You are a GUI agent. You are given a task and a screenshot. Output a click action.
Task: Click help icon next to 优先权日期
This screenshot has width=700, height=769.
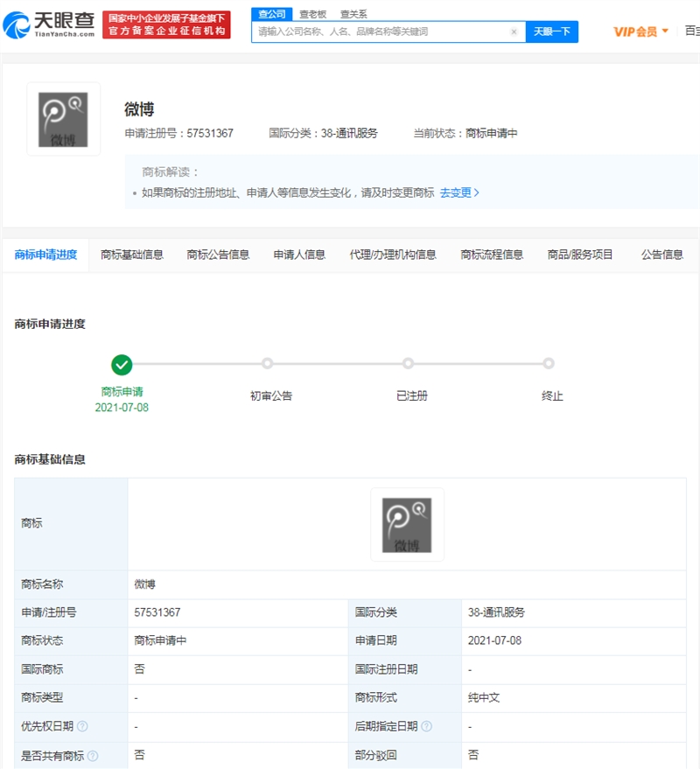(83, 726)
